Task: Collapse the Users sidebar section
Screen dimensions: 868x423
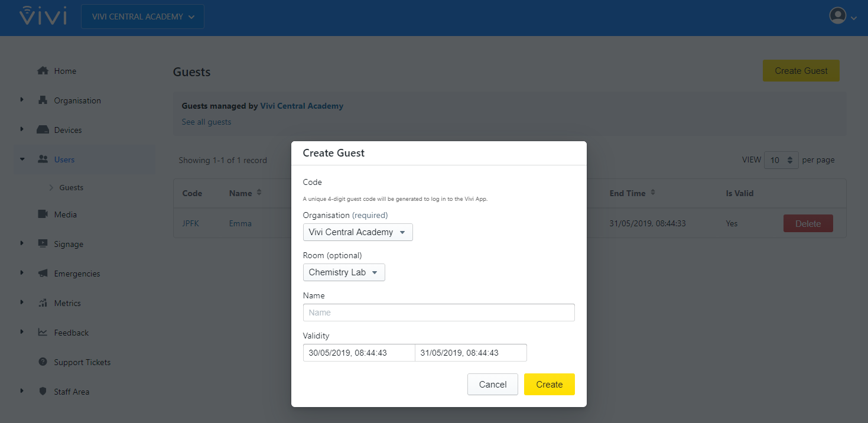Action: (22, 159)
